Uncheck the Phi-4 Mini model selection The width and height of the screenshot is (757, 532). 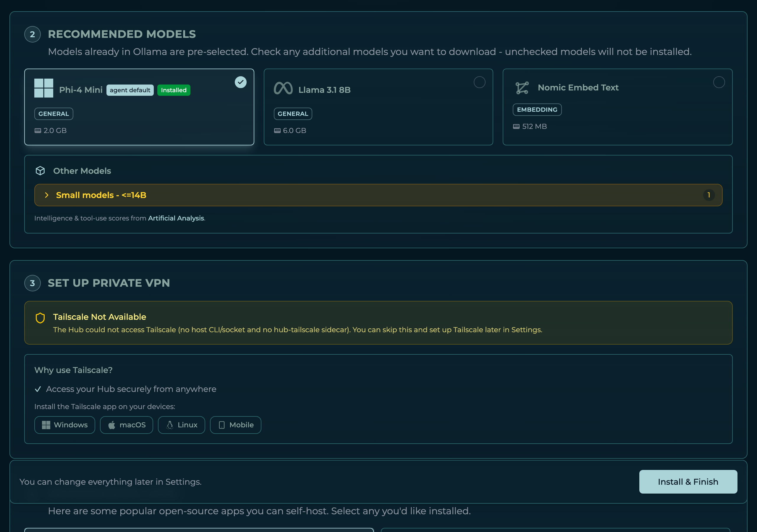(241, 82)
